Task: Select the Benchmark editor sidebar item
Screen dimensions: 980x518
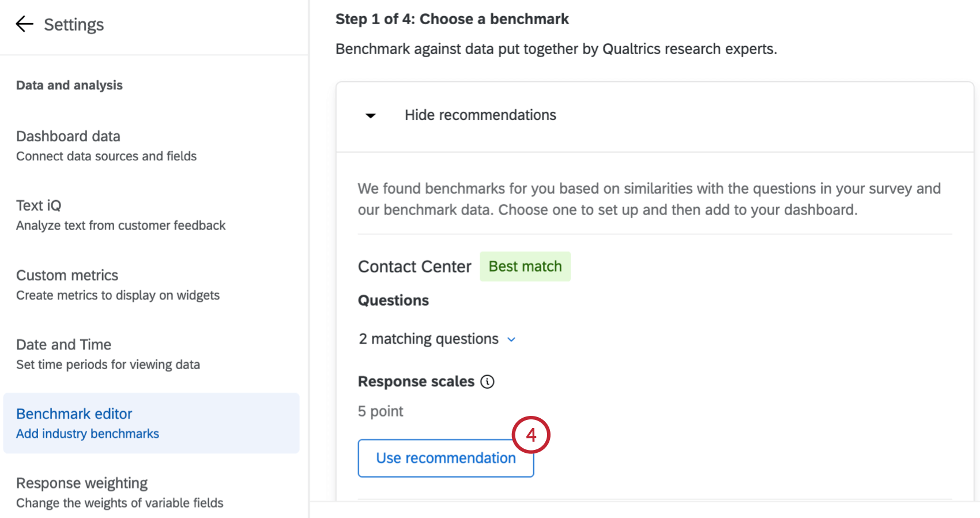Action: pos(74,414)
